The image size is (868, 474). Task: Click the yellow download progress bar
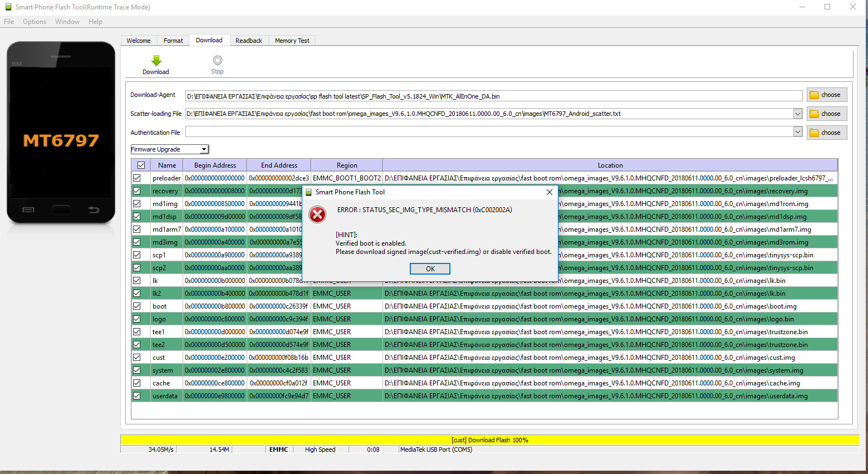coord(489,440)
